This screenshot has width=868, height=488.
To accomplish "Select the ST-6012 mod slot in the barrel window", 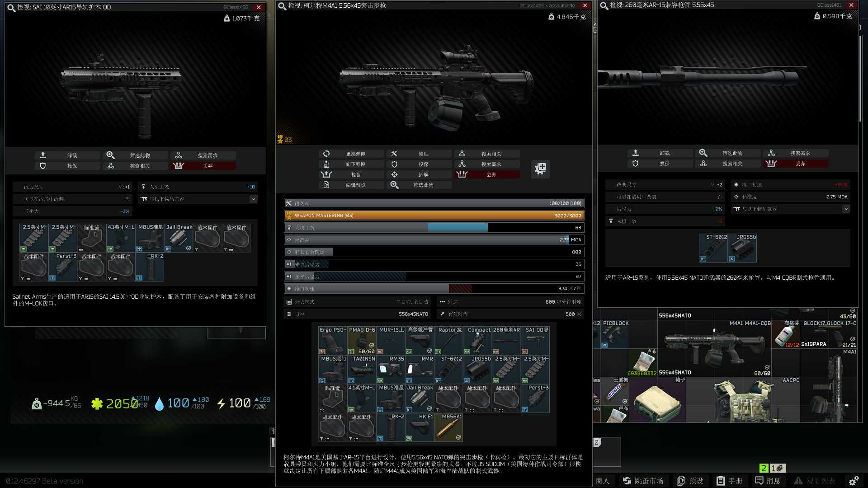I will point(713,248).
